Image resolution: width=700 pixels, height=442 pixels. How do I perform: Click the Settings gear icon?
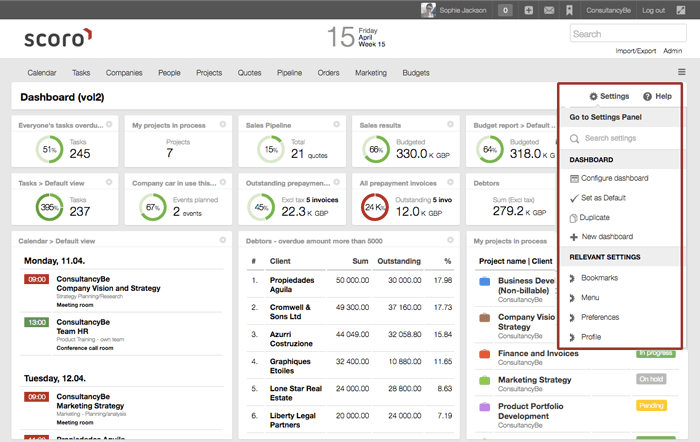pyautogui.click(x=593, y=96)
